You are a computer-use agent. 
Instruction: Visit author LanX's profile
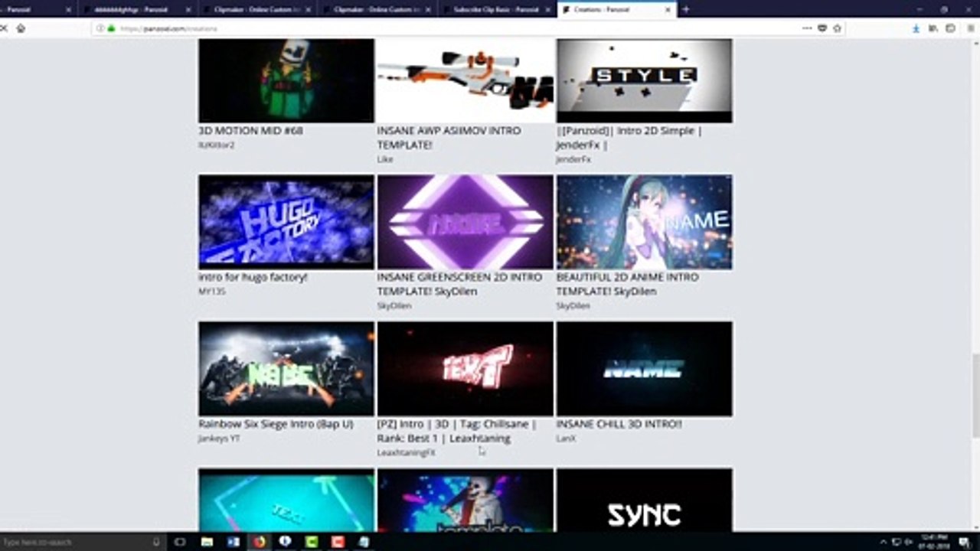[x=566, y=439]
